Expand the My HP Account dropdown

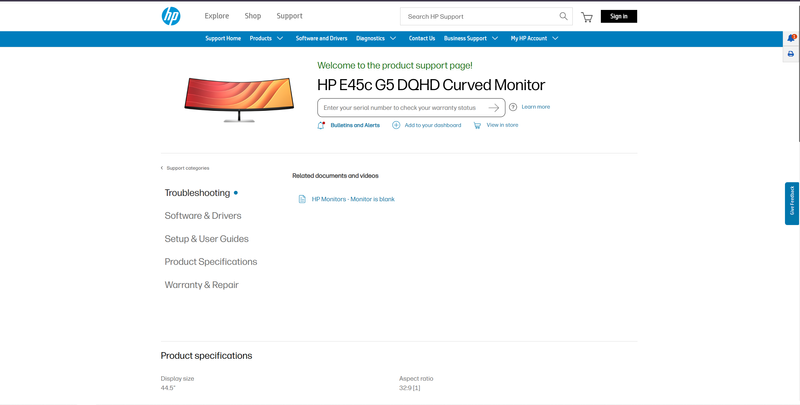click(x=555, y=38)
